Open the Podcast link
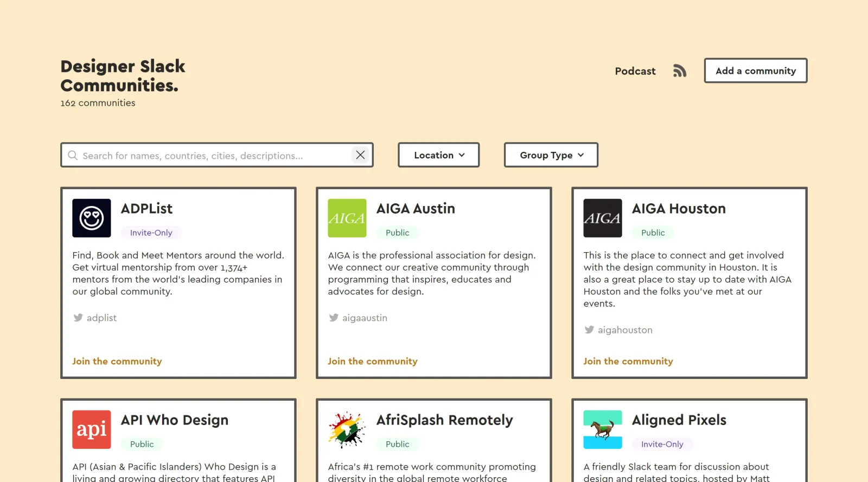This screenshot has height=482, width=868. point(635,71)
